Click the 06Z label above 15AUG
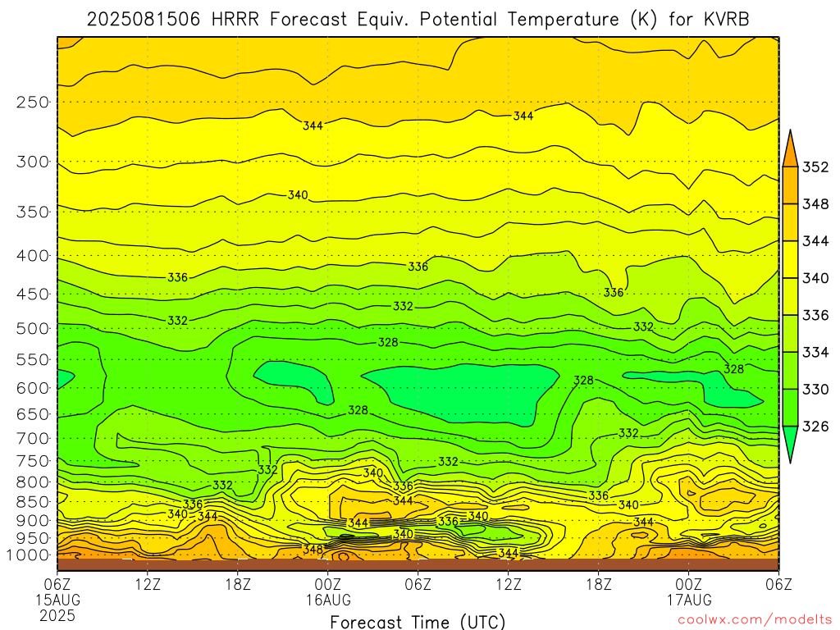Image resolution: width=840 pixels, height=630 pixels. tap(57, 583)
